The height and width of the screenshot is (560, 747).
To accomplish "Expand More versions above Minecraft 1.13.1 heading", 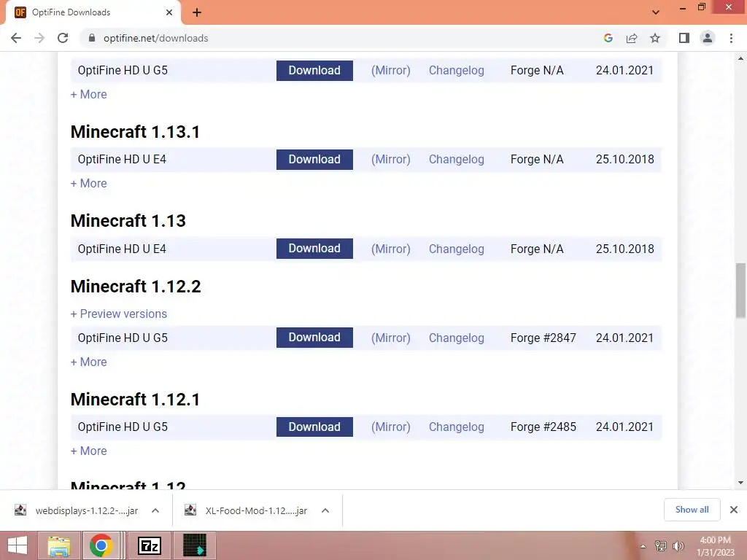I will point(88,94).
